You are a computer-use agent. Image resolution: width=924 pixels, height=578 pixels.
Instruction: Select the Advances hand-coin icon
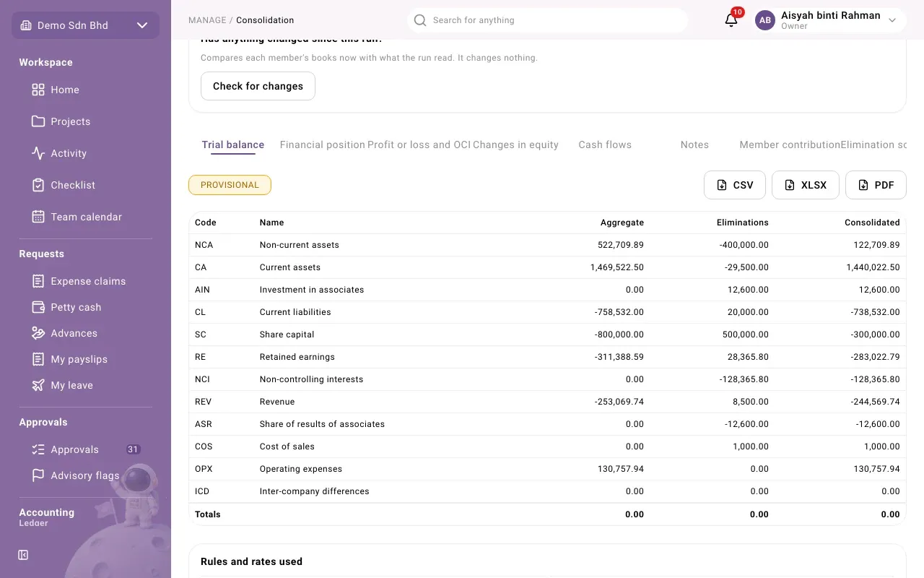point(38,333)
